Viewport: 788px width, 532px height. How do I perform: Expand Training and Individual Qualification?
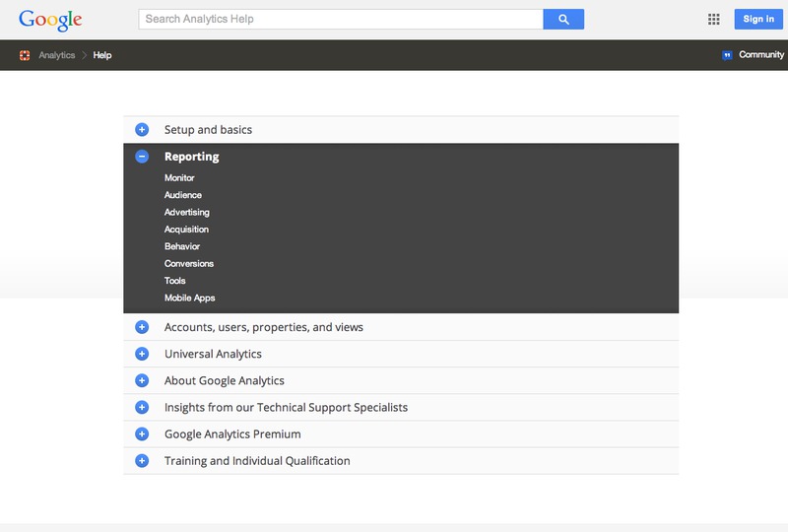tap(142, 461)
